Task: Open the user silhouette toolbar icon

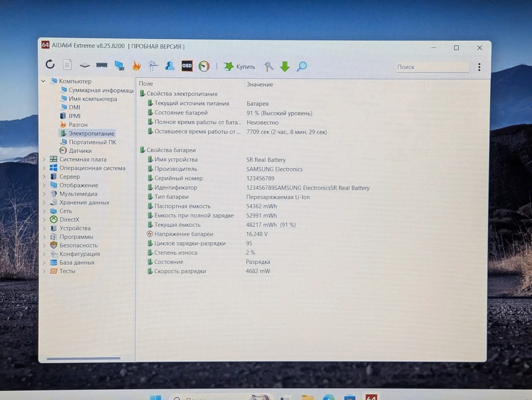Action: click(170, 66)
